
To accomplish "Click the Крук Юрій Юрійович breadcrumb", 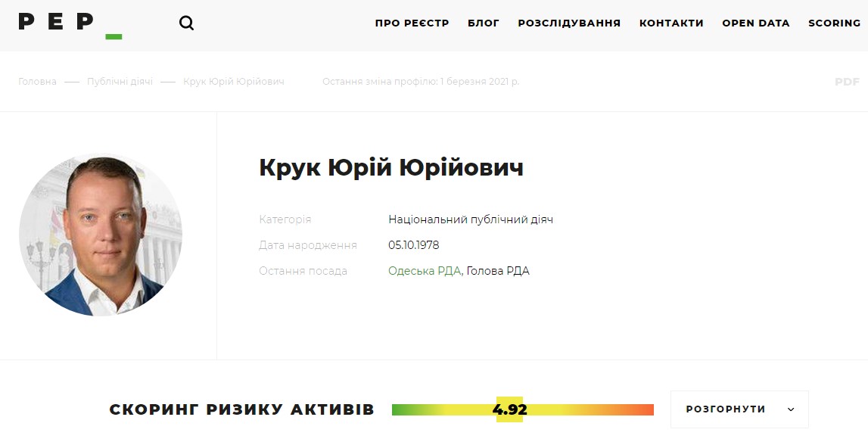I will click(x=234, y=82).
